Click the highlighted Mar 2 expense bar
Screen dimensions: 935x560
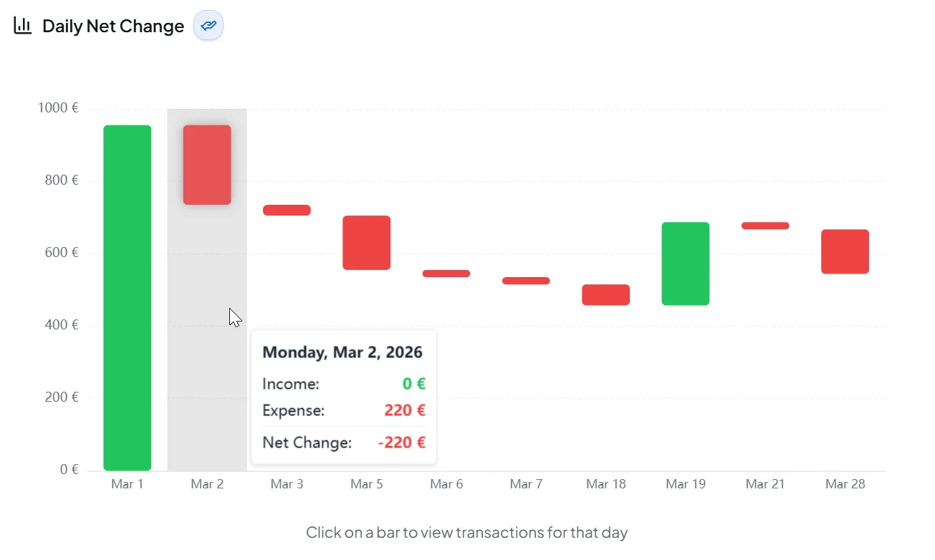[x=207, y=163]
